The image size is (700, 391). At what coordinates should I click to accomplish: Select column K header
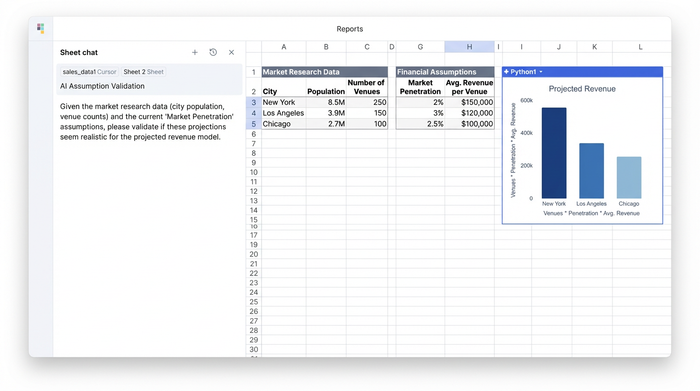tap(595, 47)
